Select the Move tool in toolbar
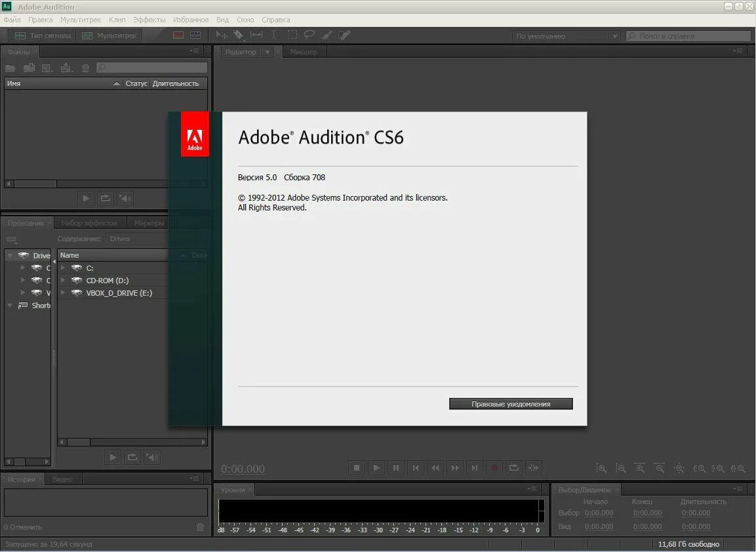This screenshot has height=552, width=756. (x=222, y=35)
